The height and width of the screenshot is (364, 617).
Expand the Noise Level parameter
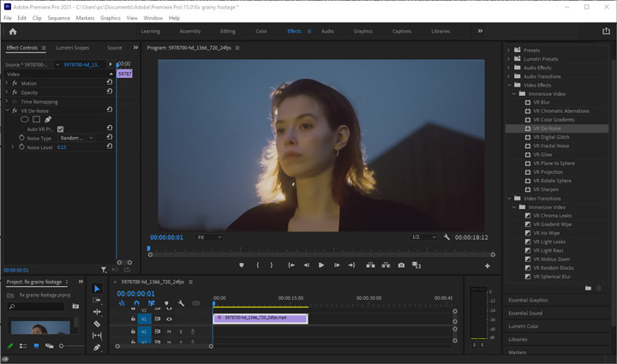pos(13,147)
